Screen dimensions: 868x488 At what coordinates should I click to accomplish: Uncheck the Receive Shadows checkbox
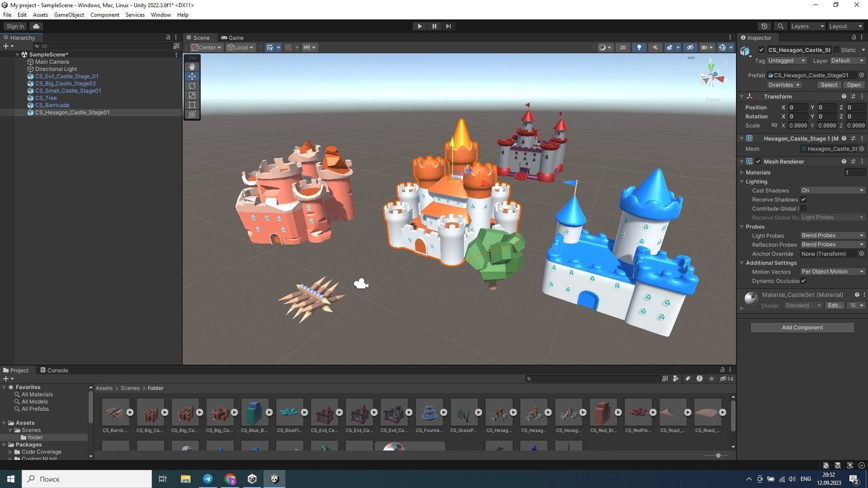tap(803, 199)
